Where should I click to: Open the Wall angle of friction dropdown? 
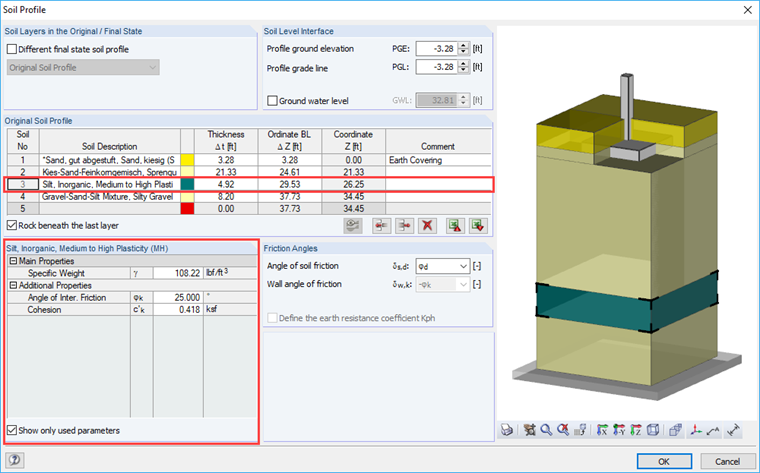point(443,284)
